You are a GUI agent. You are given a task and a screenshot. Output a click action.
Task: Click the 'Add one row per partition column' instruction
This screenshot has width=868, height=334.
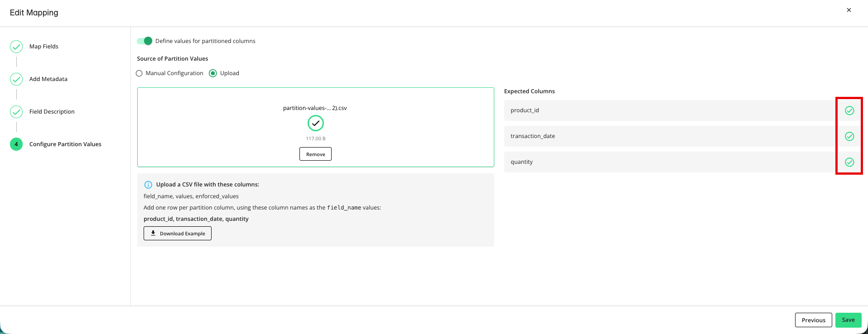pyautogui.click(x=262, y=208)
